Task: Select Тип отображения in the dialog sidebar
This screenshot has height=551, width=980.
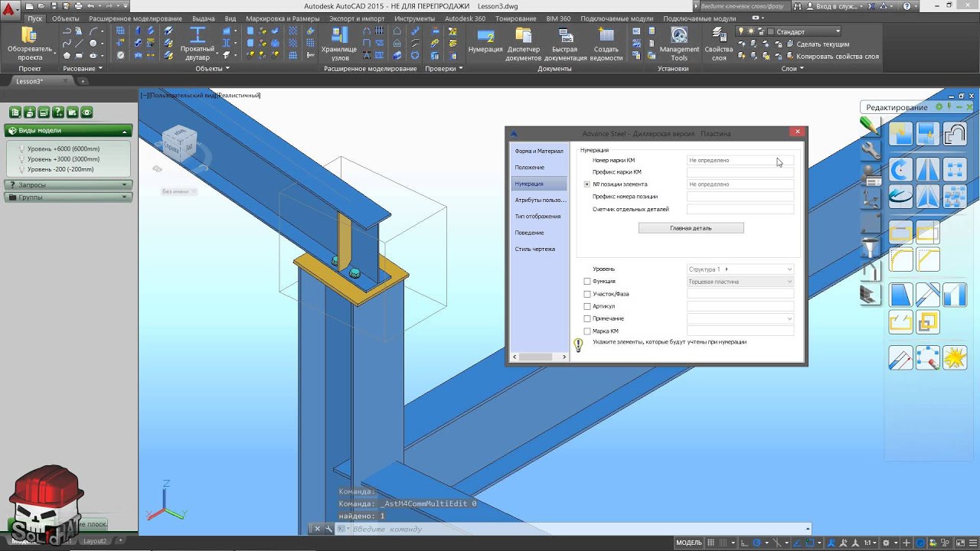Action: coord(539,217)
